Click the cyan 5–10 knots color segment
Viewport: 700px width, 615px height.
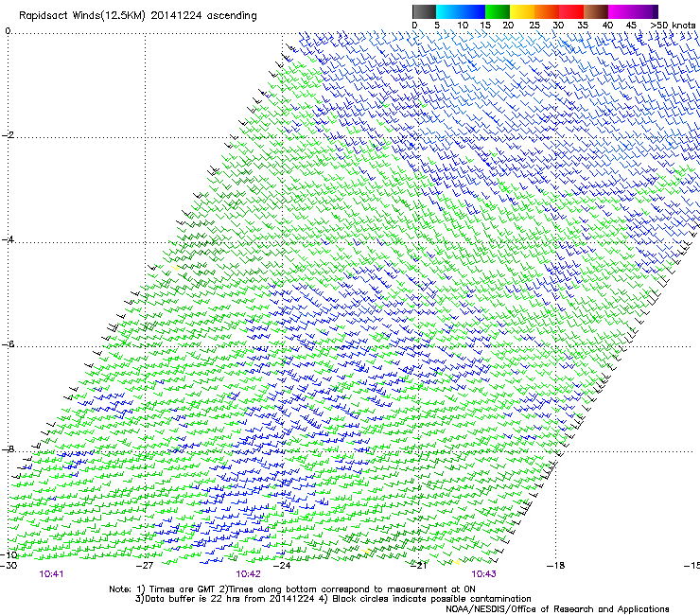coord(448,11)
